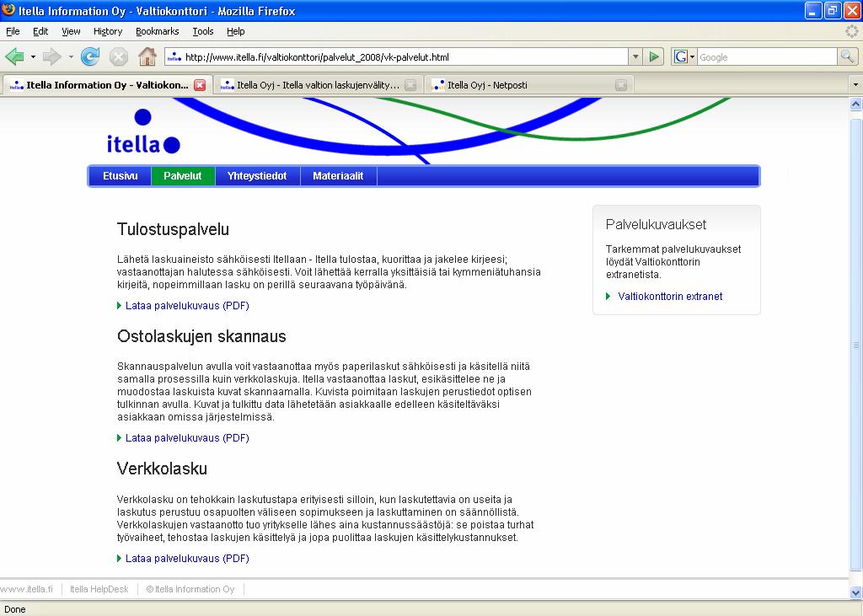Screen dimensions: 863x616
Task: Click the search magnifier icon
Action: (x=847, y=56)
